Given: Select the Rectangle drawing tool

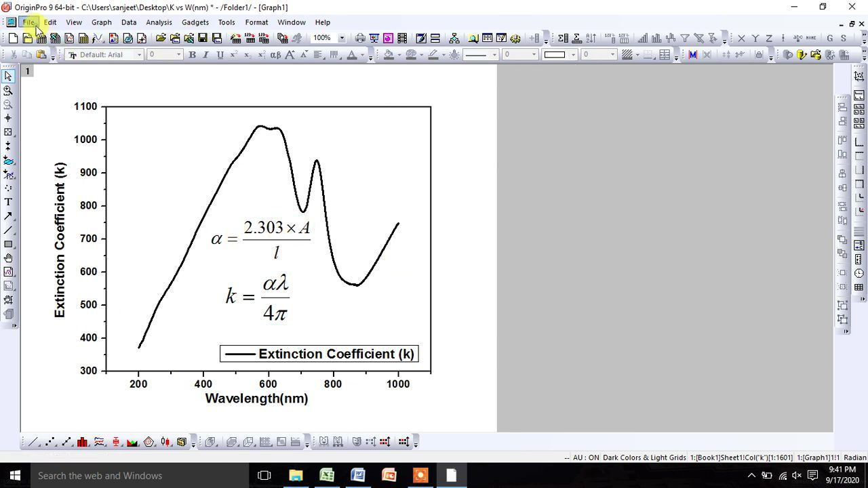Looking at the screenshot, I should 8,244.
